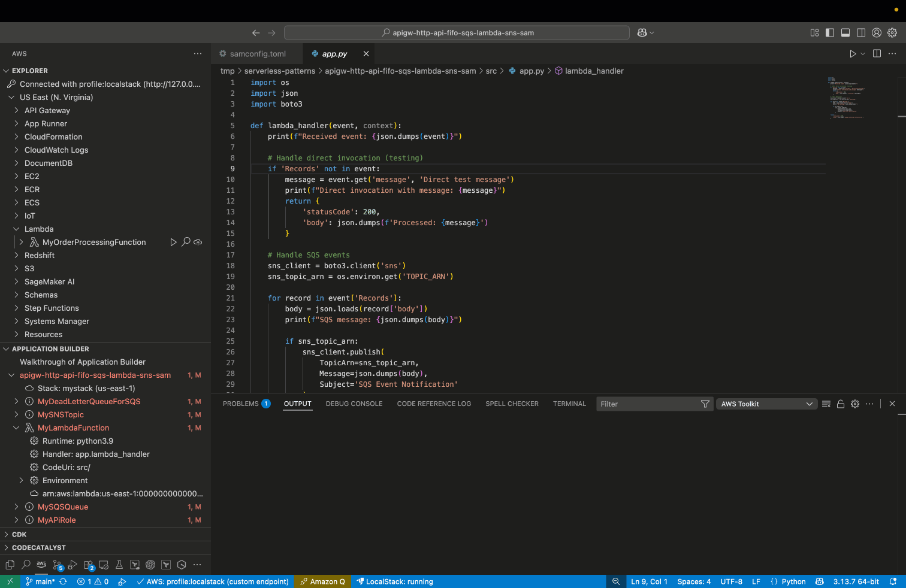Open the Testing flask view
906x588 pixels.
pos(119,565)
